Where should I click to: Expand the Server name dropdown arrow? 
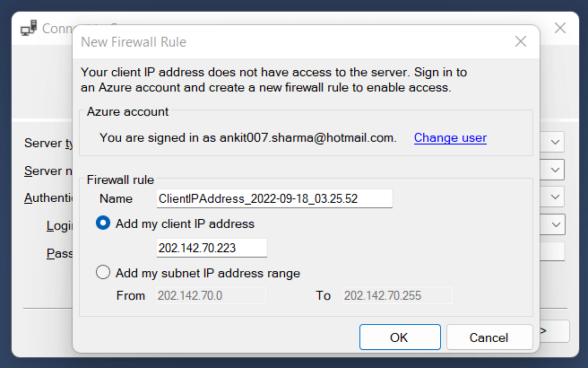[x=556, y=169]
